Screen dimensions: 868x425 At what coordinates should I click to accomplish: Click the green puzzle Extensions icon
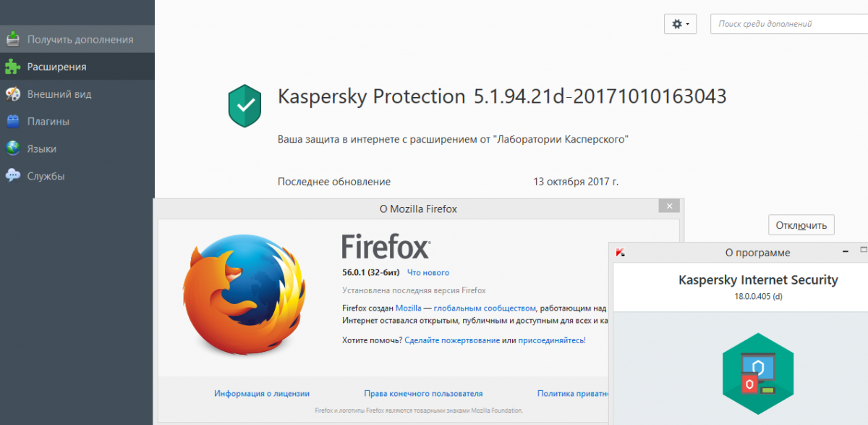[12, 67]
